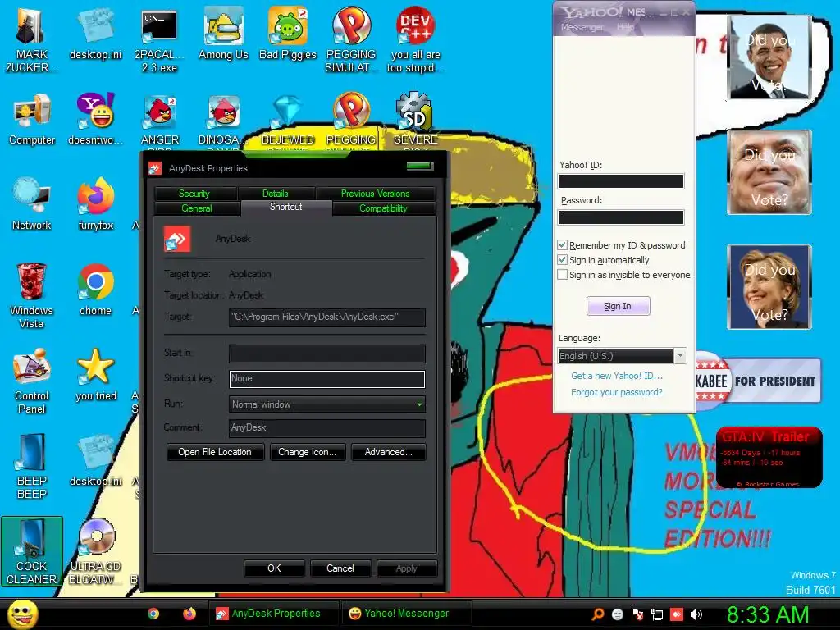Confirm with the OK button
This screenshot has width=840, height=630.
274,568
